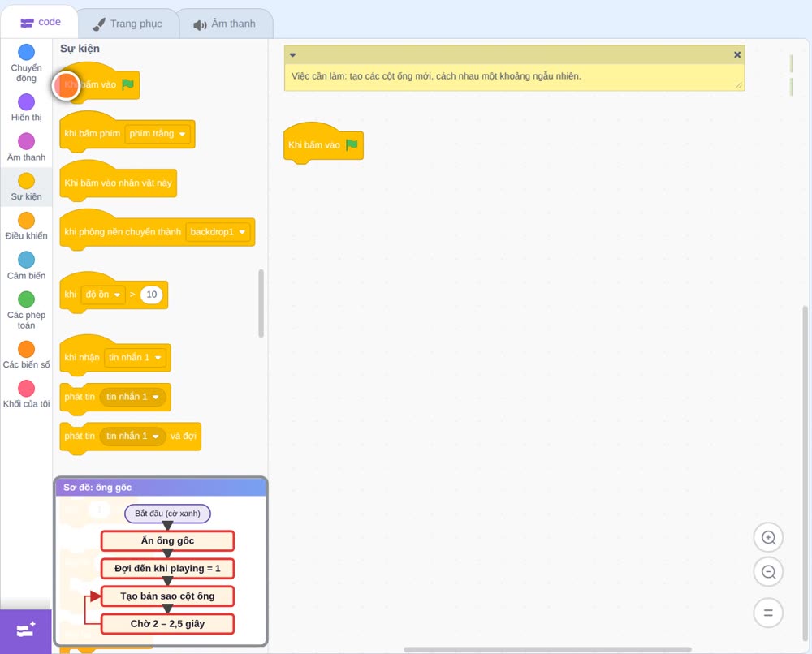Open the phím trắng key dropdown
This screenshot has width=812, height=654.
tap(158, 134)
